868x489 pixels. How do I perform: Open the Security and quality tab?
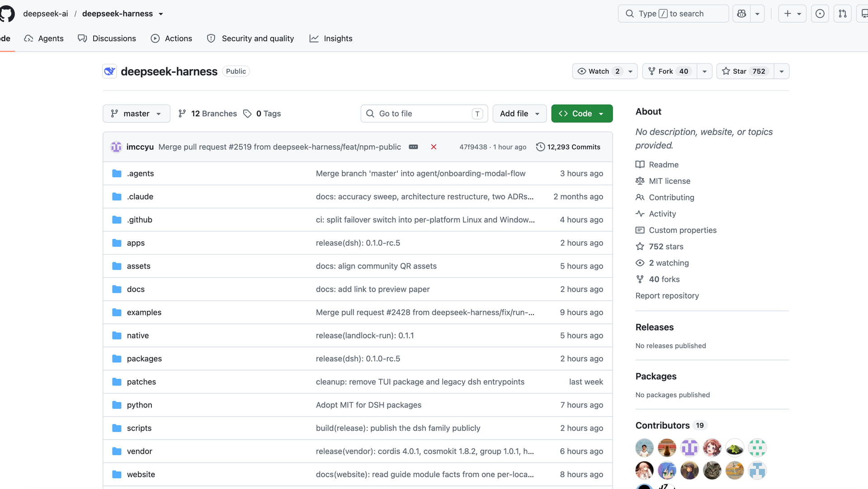(250, 38)
